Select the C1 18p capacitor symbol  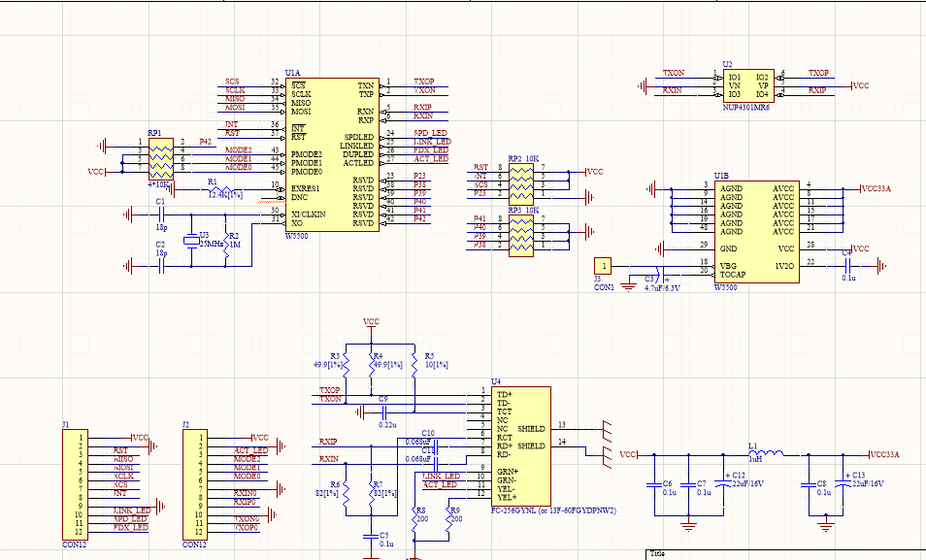160,214
